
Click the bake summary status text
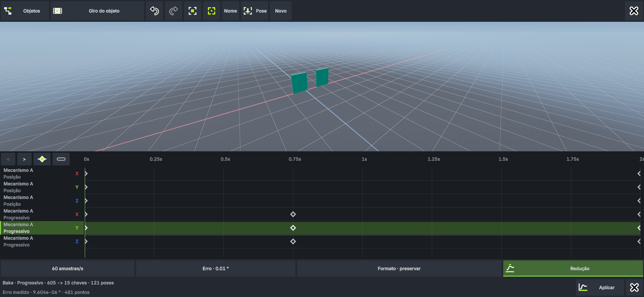tap(58, 283)
